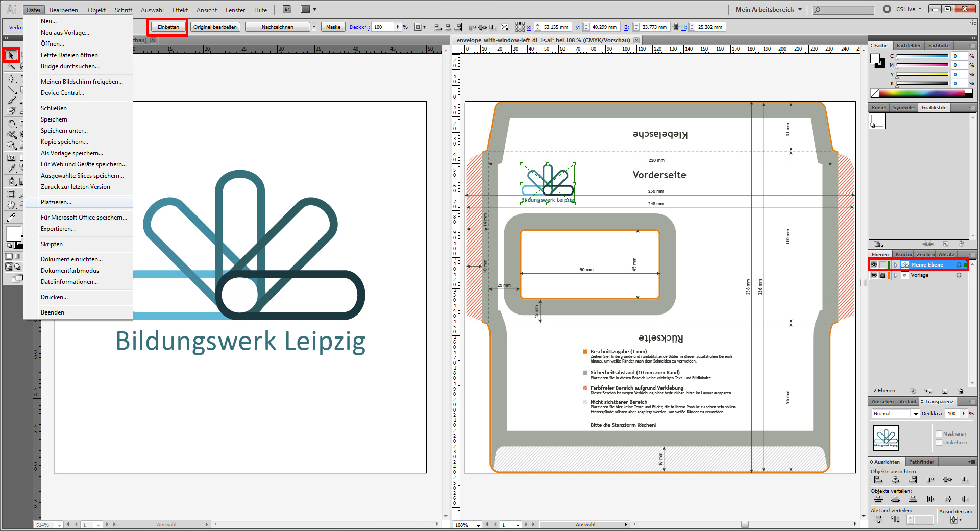Select the Pinsel (paintbrush) tool
This screenshot has height=531, width=980.
point(11,100)
